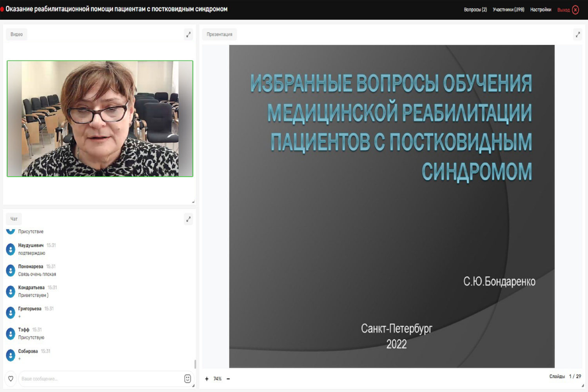Screen dimensions: 588x392
Task: Select the Чат panel tab
Action: (x=14, y=219)
